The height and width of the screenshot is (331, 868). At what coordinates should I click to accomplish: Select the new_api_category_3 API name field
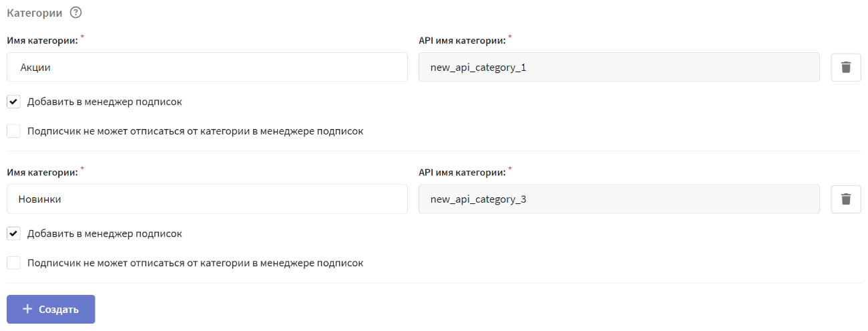[619, 199]
